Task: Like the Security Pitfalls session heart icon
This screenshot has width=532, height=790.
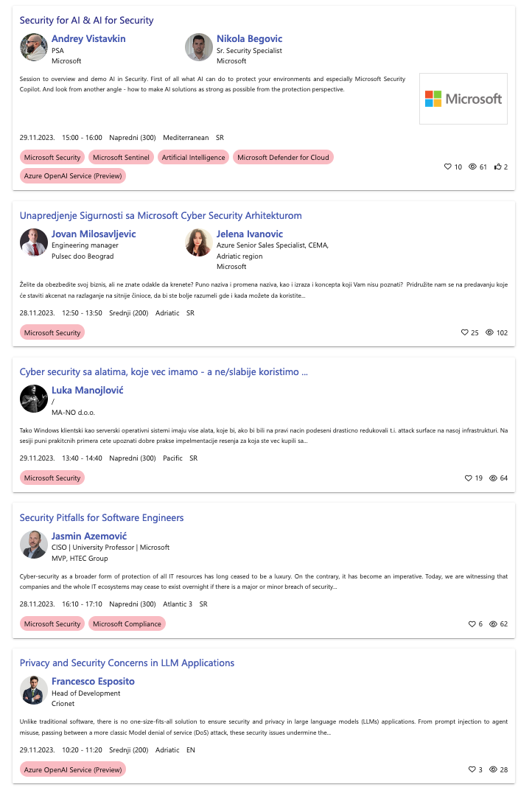Action: [x=472, y=624]
